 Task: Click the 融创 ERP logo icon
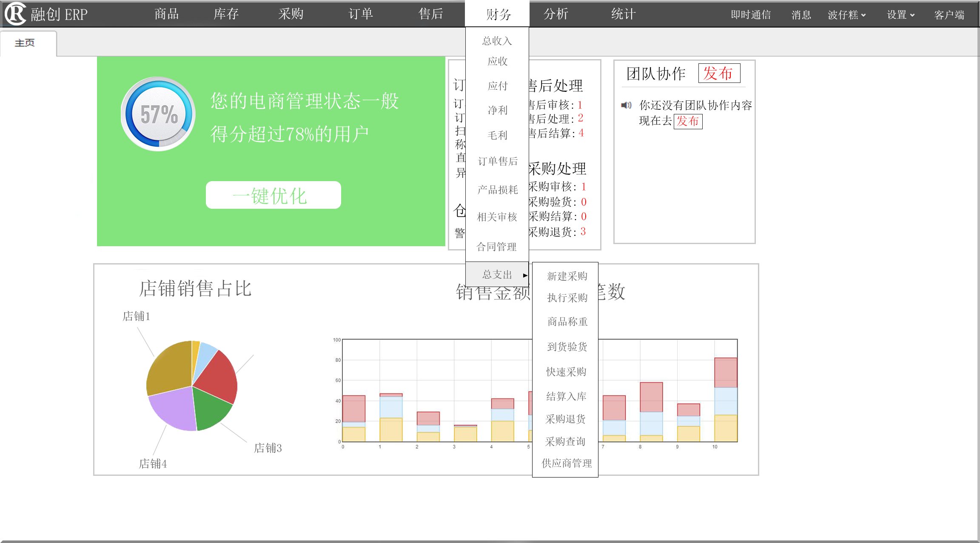(16, 13)
